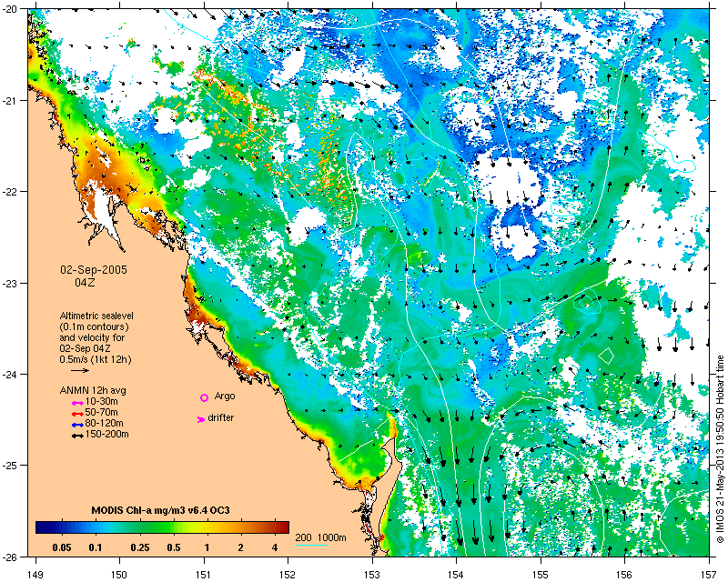
Task: Click the '200 1000m' depth contour label
Action: [x=321, y=538]
